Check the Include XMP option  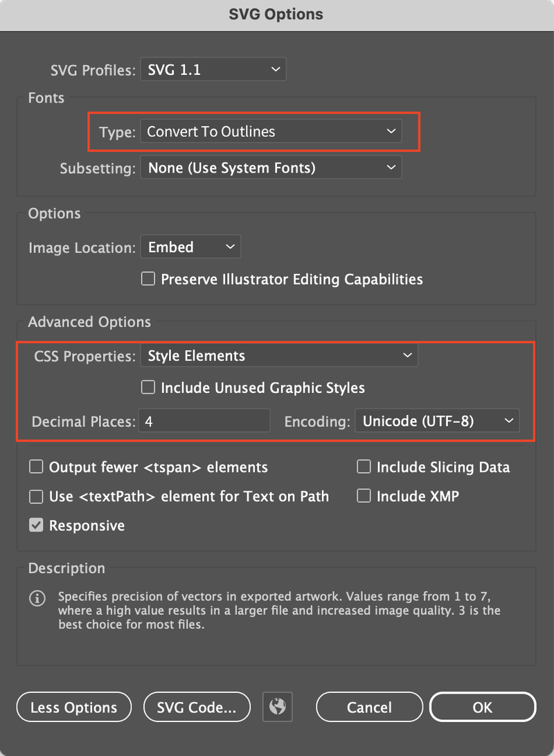point(364,495)
